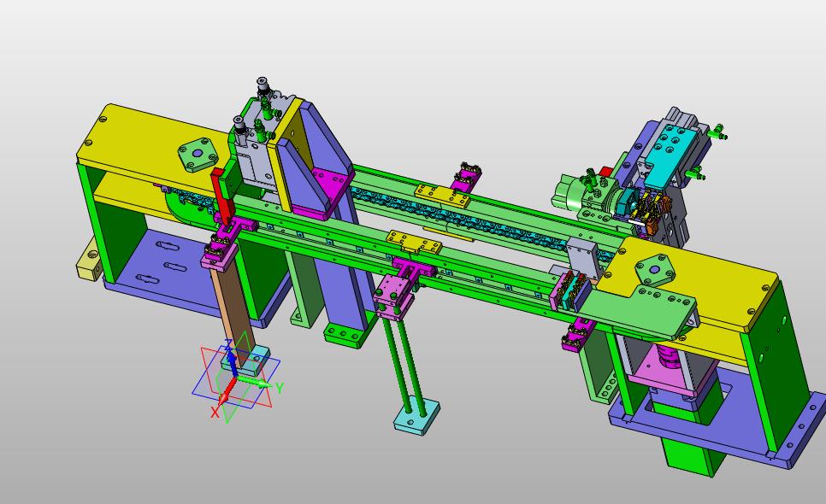Click the green Y axis label

click(280, 389)
